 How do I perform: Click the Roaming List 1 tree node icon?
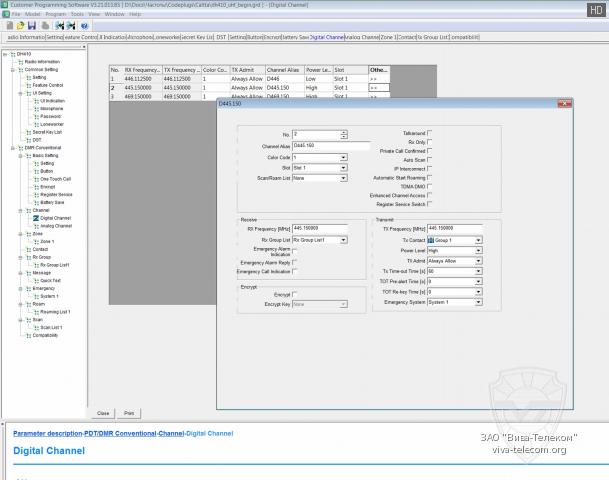pyautogui.click(x=36, y=312)
